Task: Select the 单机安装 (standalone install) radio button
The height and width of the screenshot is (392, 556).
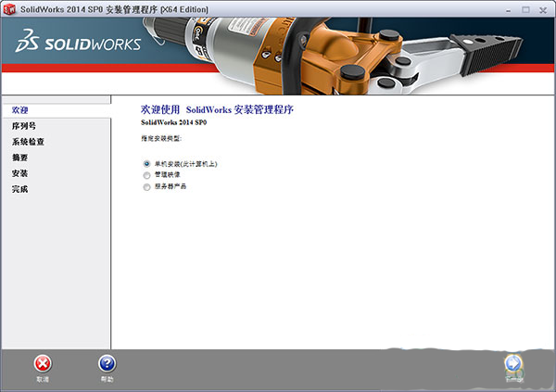Action: click(146, 164)
